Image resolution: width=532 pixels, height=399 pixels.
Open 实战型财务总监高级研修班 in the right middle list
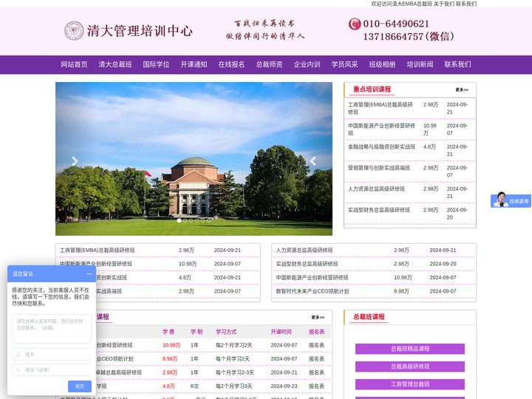[307, 264]
